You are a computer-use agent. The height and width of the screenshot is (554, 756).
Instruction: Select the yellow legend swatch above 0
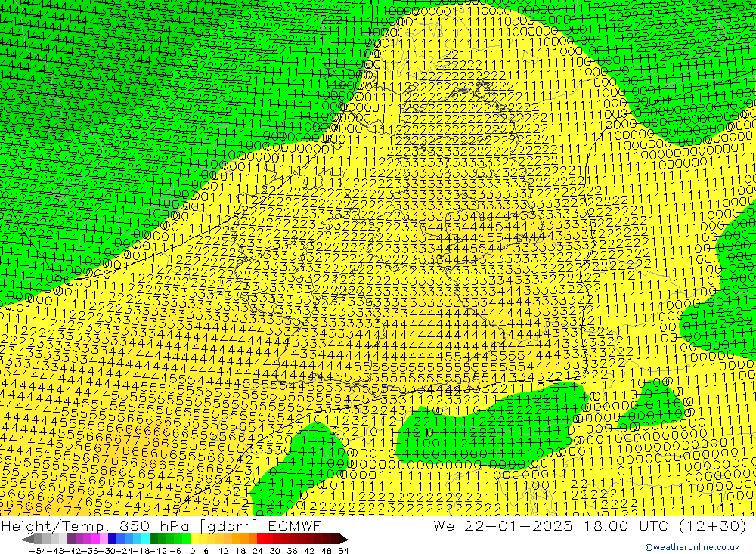[195, 539]
